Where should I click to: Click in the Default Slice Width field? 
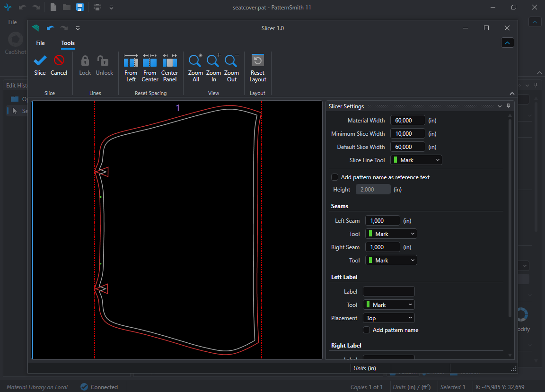point(407,147)
